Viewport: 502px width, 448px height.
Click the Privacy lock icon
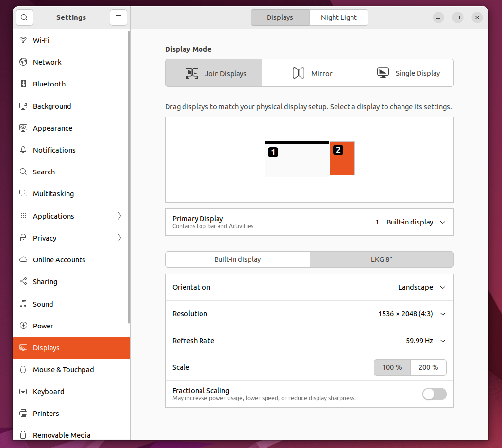click(x=23, y=238)
